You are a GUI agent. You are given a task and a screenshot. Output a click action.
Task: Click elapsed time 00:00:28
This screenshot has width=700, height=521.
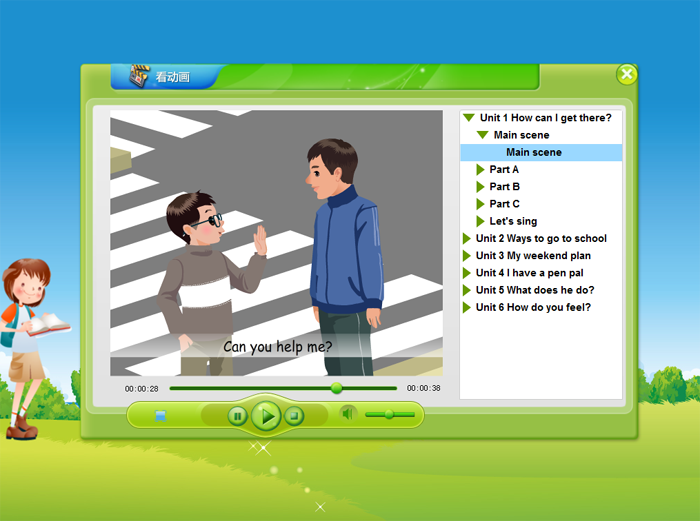pyautogui.click(x=142, y=389)
